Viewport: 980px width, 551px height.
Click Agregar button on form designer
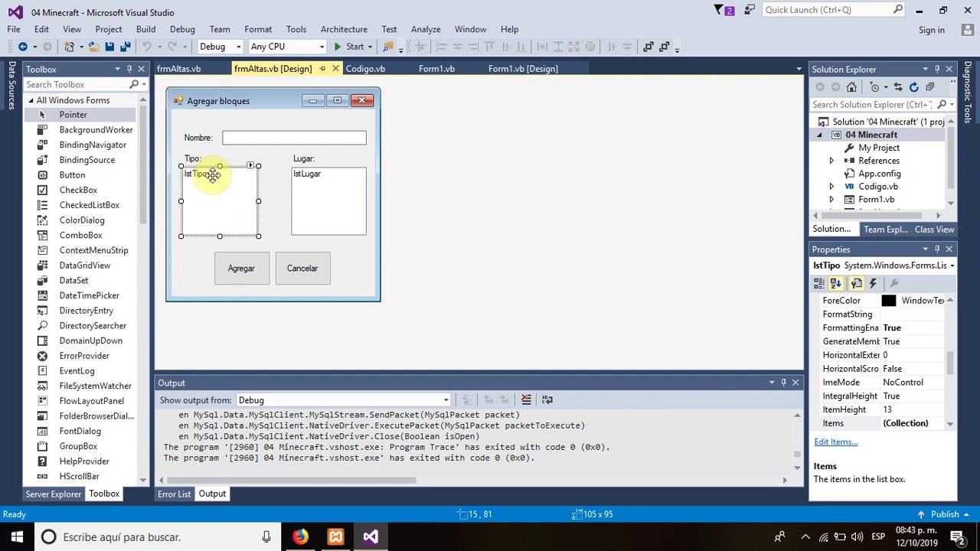click(x=241, y=269)
